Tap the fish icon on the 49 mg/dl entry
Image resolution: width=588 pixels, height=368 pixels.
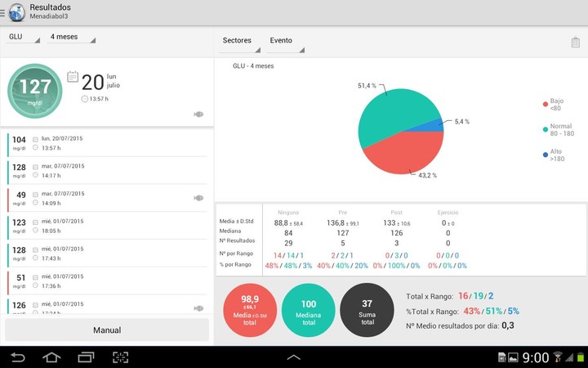pos(198,198)
